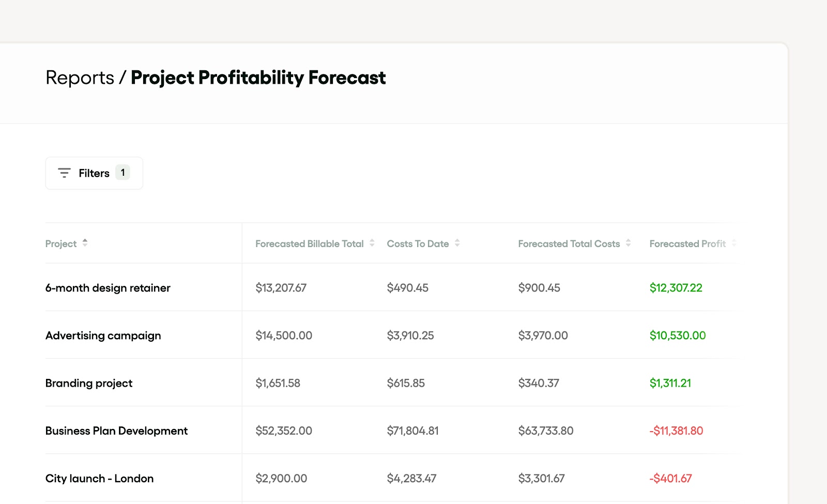Screen dimensions: 827x504
Task: Select the $3,301.67 total costs cell
Action: (542, 478)
